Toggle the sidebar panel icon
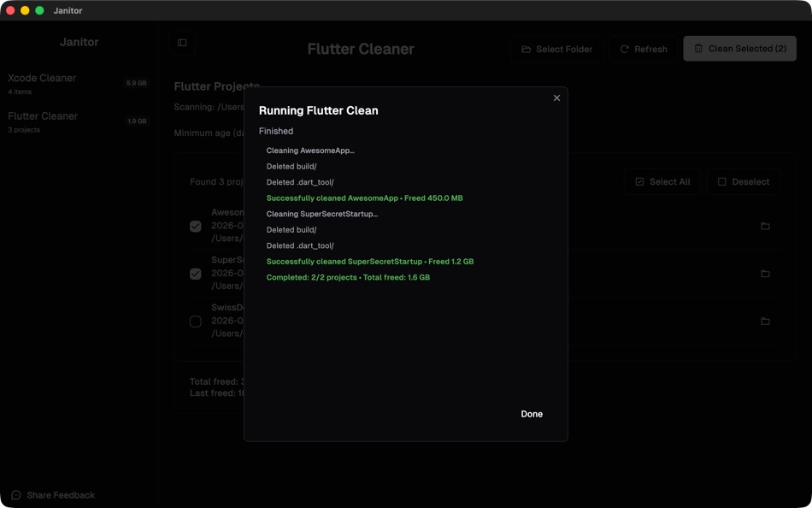The image size is (812, 508). click(182, 43)
